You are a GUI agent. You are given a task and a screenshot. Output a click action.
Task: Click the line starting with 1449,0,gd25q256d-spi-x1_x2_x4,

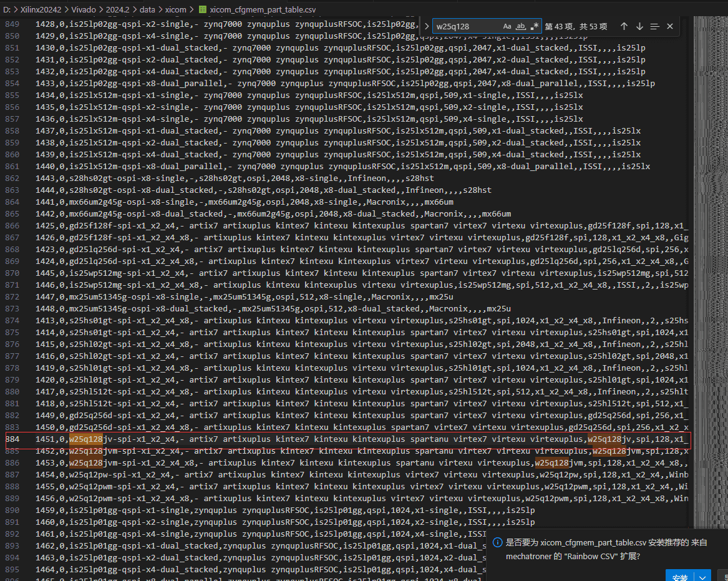[362, 415]
